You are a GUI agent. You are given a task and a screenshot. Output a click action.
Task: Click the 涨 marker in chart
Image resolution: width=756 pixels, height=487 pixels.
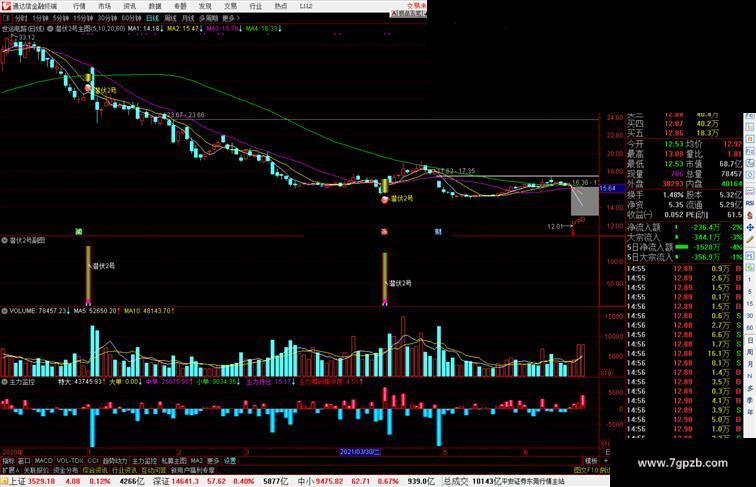pos(384,232)
